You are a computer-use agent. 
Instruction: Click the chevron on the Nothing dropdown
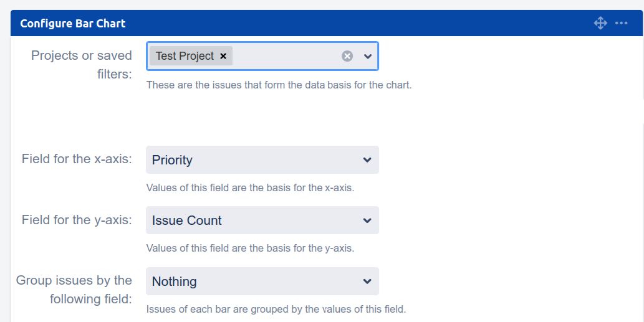pos(367,282)
